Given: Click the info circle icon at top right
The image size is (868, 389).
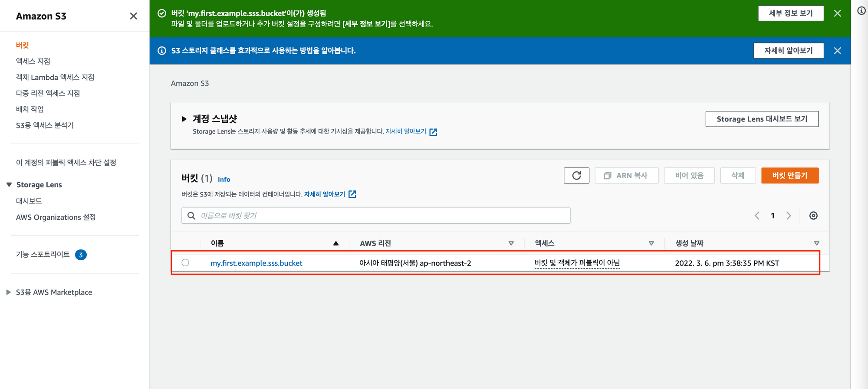Looking at the screenshot, I should point(861,11).
